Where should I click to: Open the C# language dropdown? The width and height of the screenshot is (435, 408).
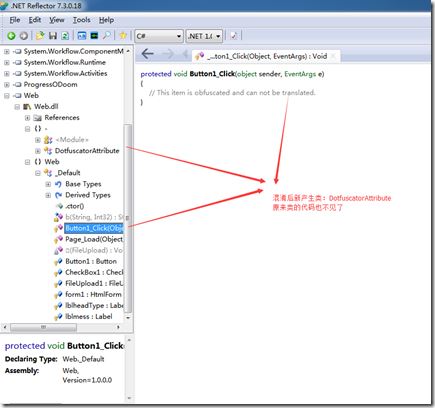[x=159, y=36]
